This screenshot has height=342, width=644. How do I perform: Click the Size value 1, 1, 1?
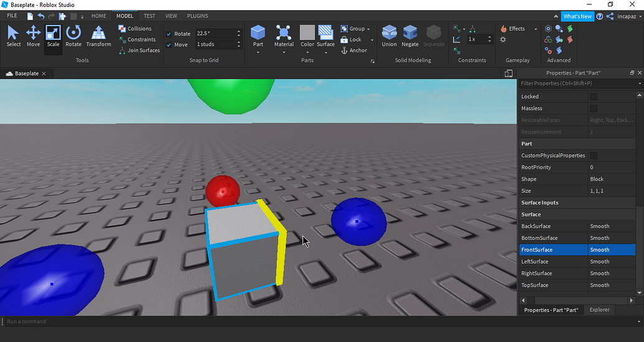point(612,191)
